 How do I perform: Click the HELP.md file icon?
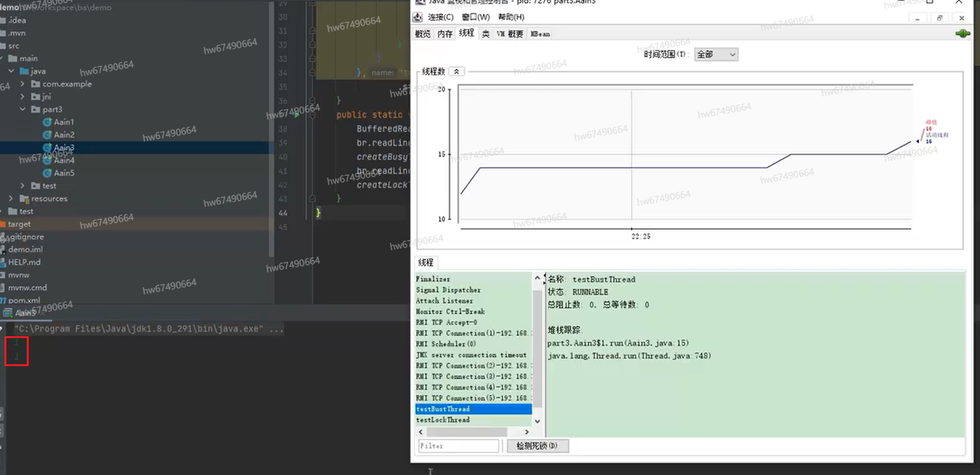[3, 262]
